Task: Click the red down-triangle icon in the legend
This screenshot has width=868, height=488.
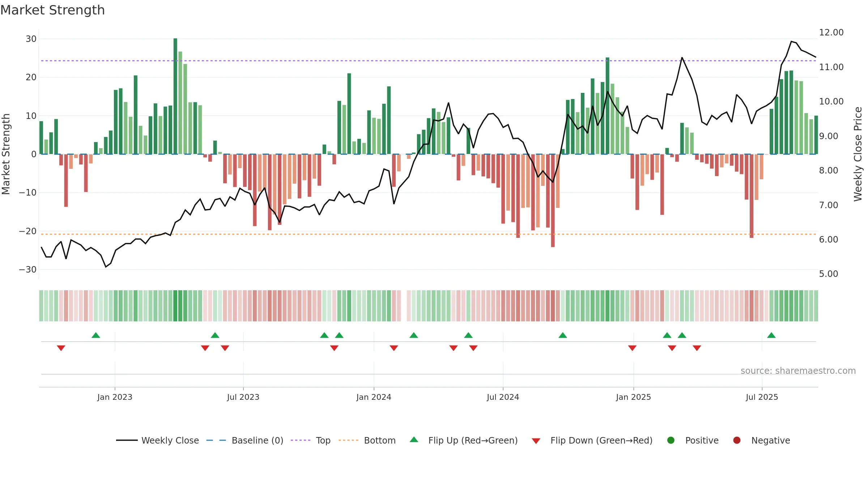Action: (536, 441)
